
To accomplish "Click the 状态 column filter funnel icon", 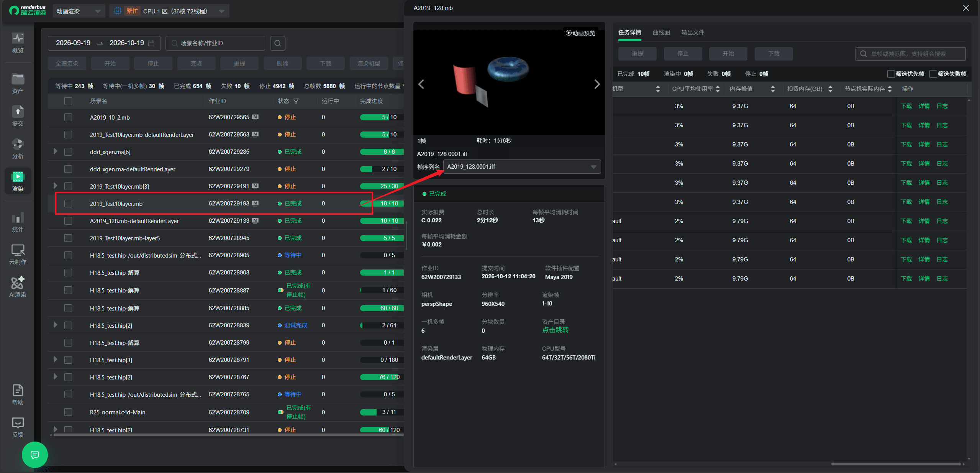I will pyautogui.click(x=296, y=101).
